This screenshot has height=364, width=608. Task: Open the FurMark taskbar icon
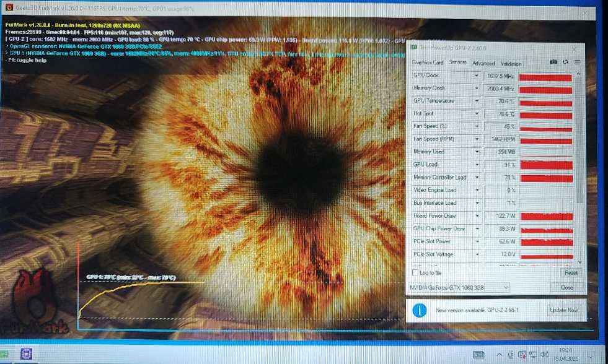(x=26, y=353)
